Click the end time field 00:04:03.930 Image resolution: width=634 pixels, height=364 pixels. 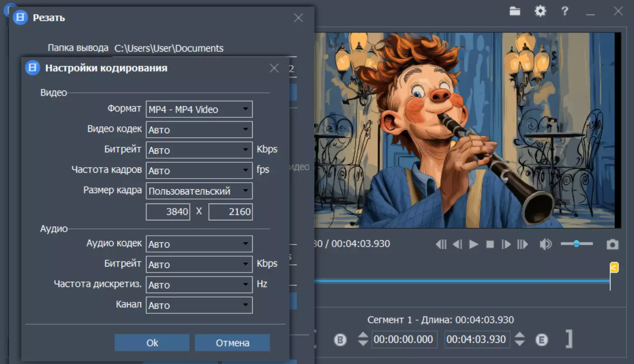pos(478,339)
